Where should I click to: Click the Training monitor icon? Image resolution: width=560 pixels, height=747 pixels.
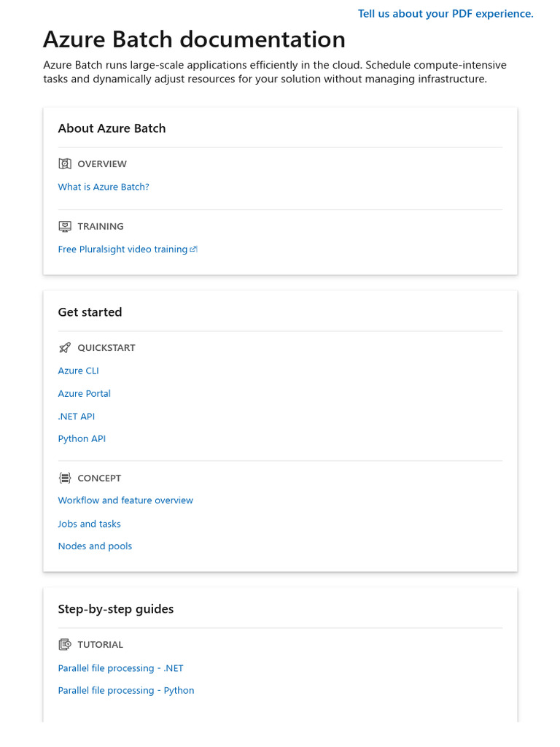click(x=65, y=227)
